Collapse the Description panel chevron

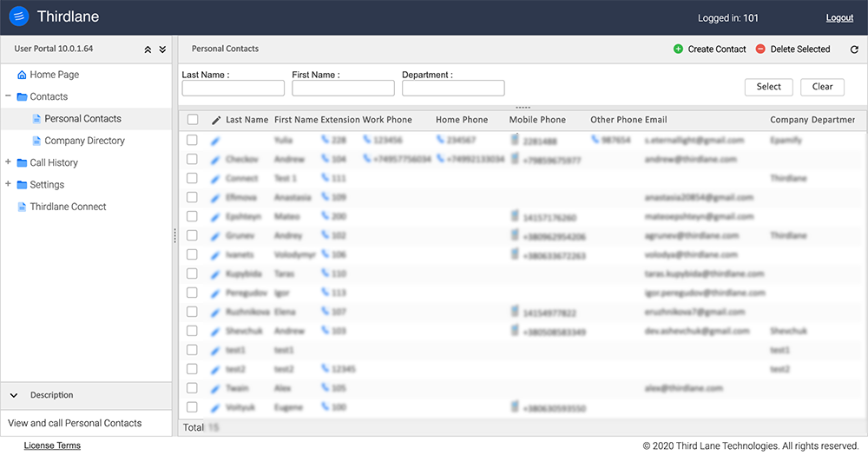(14, 395)
